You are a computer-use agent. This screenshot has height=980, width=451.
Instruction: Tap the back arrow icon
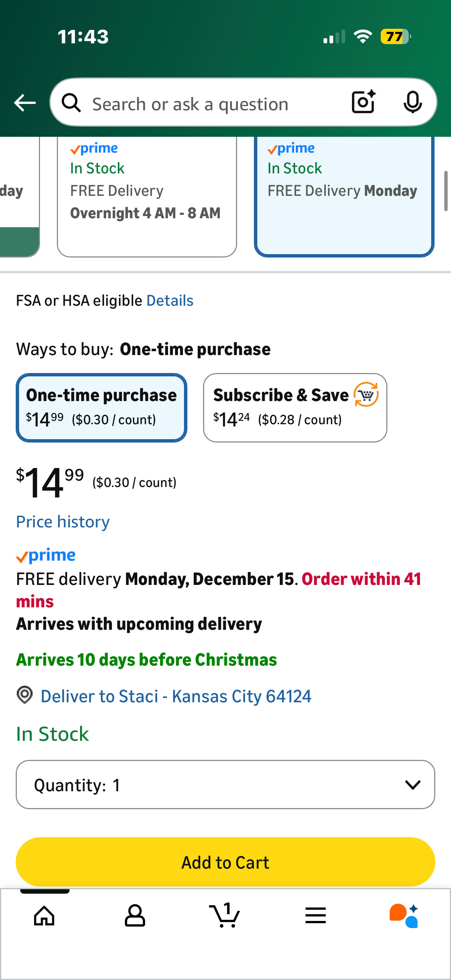pos(25,103)
